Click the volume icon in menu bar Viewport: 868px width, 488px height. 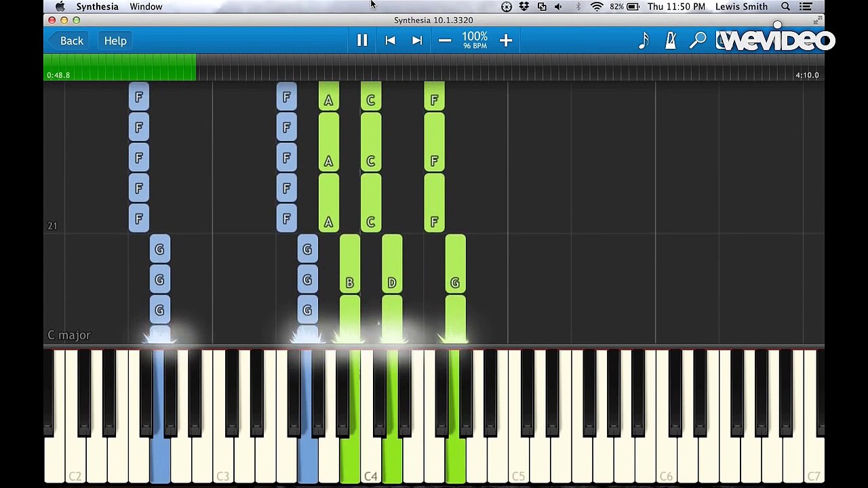tap(558, 7)
